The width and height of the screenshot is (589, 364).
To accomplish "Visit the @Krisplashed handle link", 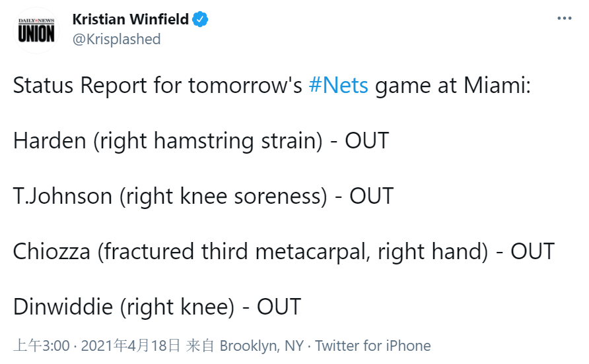I will (x=116, y=39).
